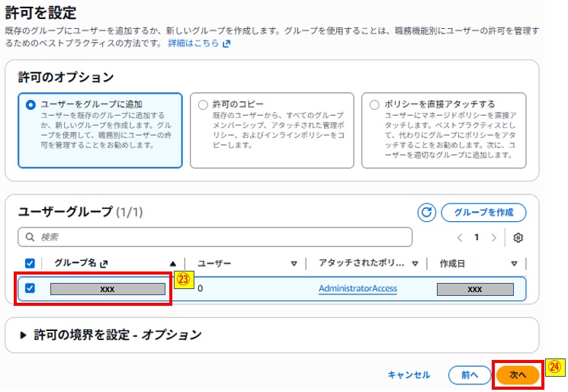
Task: Click the search magnifier icon in 検索 box
Action: click(30, 237)
